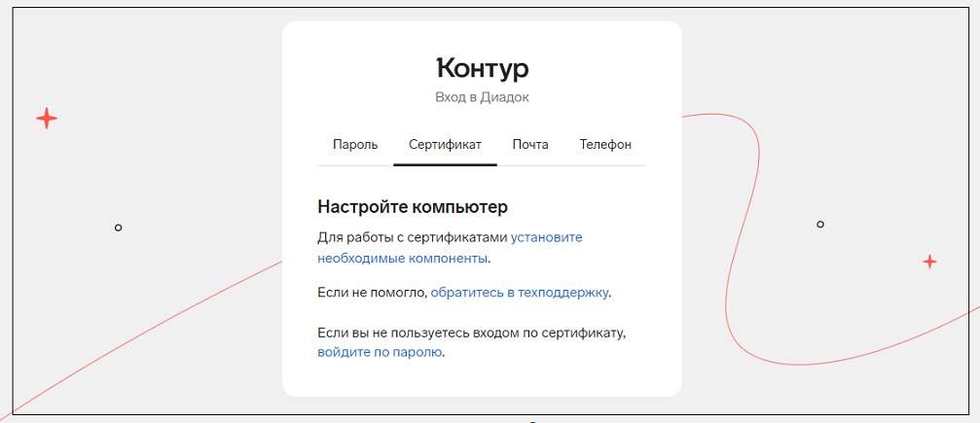Follow the обратитесь в техподдержку link
Viewport: 980px width, 423px height.
tap(520, 293)
